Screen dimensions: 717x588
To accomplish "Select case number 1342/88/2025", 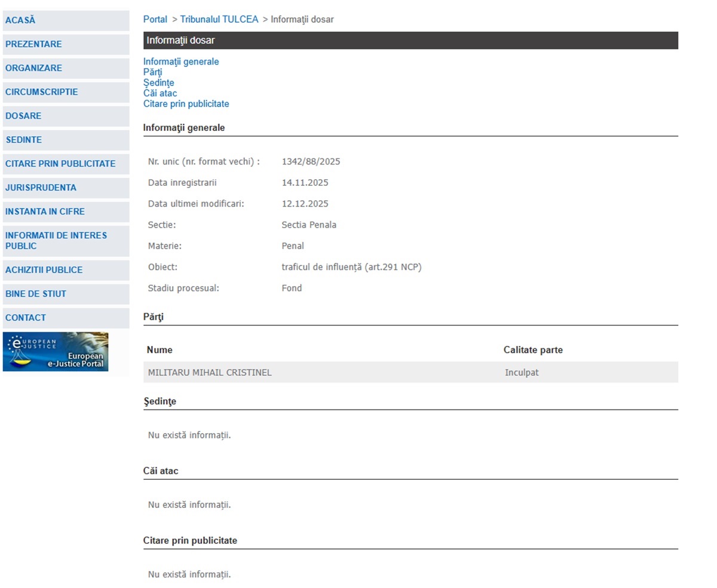I will [x=311, y=161].
